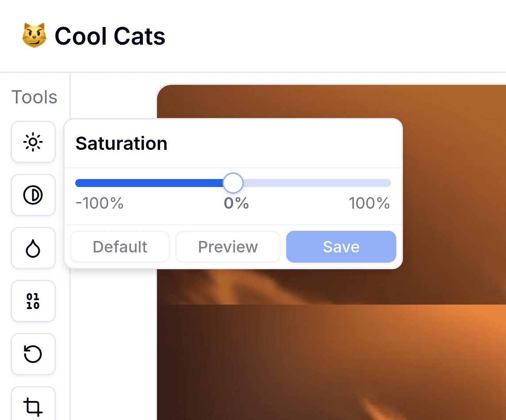Click the cat emoji logo

pos(34,35)
